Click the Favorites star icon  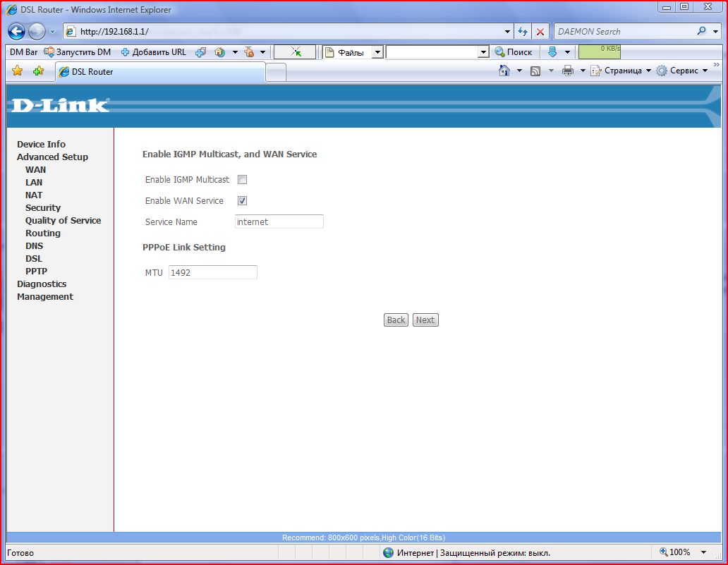coord(17,71)
